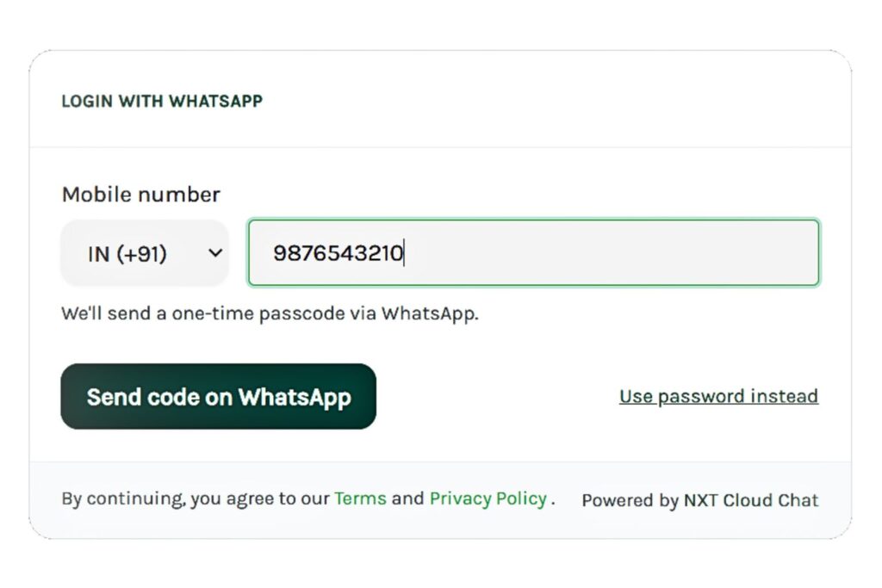Screen dimensions: 882x588
Task: Switch to password login via the underlined link
Action: click(718, 396)
